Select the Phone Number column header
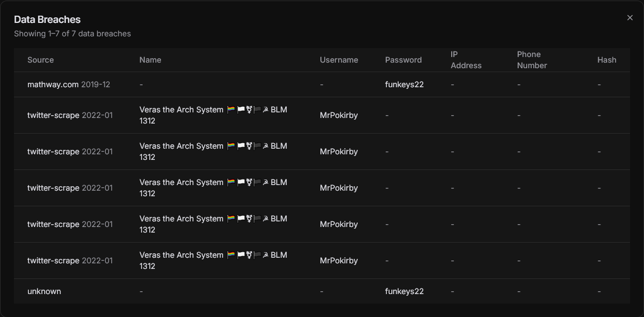Image resolution: width=644 pixels, height=317 pixels. point(532,60)
